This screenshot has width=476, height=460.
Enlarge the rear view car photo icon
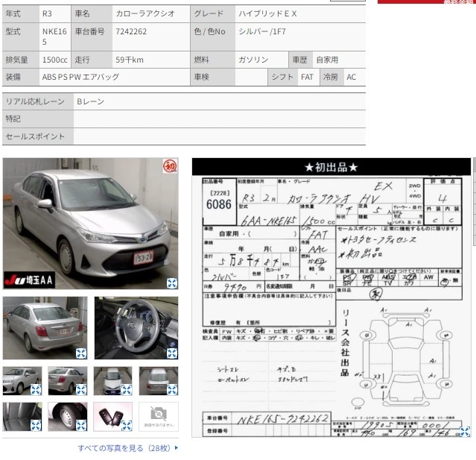pyautogui.click(x=81, y=353)
